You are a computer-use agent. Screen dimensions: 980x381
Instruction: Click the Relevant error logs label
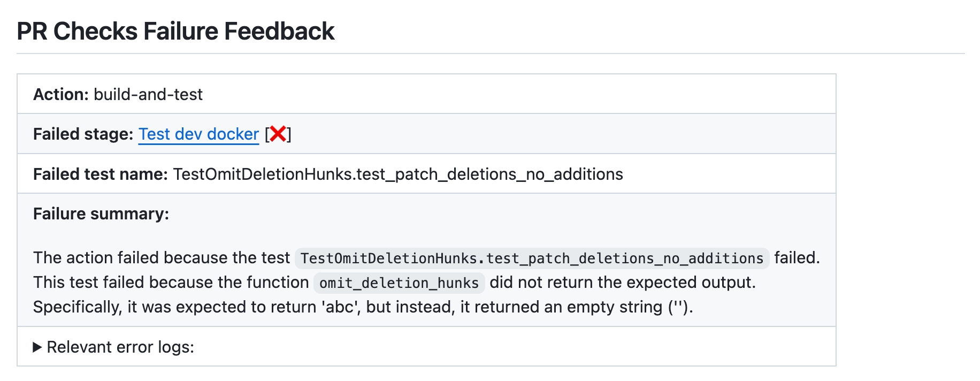click(120, 347)
